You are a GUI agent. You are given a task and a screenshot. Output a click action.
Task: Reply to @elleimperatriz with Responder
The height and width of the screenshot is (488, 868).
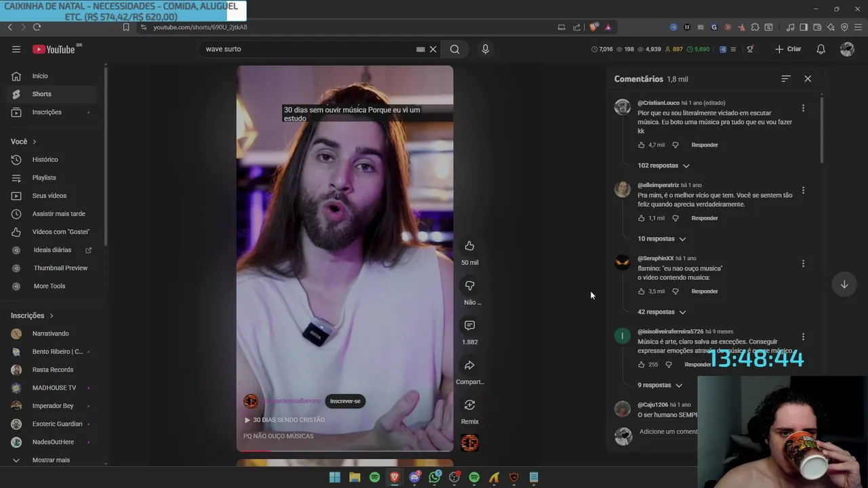tap(705, 218)
